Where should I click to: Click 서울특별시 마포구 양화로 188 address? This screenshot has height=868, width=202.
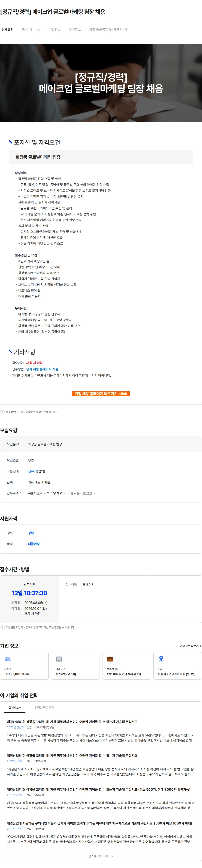[x=54, y=493]
